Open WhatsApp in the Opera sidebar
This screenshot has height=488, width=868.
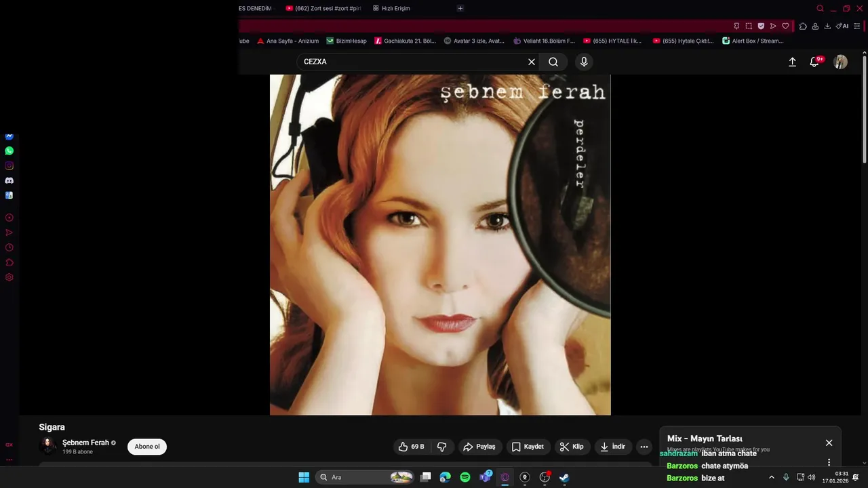9,151
